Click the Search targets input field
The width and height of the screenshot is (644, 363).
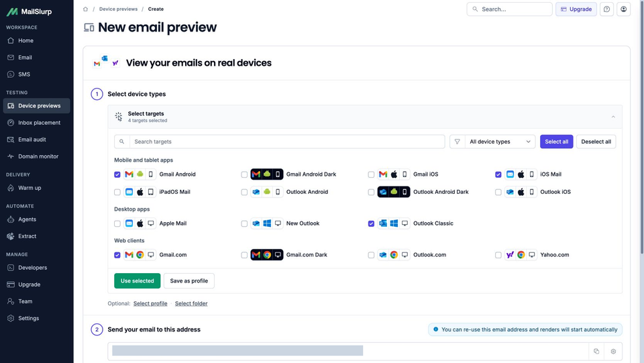point(287,142)
